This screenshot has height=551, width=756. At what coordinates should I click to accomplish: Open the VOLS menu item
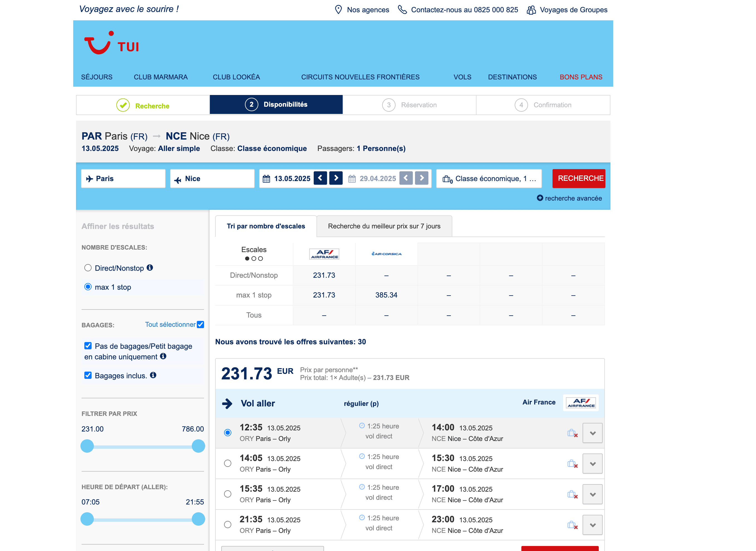pos(462,77)
